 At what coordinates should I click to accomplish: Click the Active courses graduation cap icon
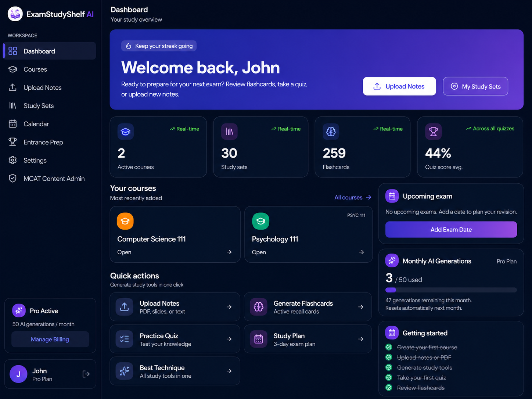click(x=126, y=132)
